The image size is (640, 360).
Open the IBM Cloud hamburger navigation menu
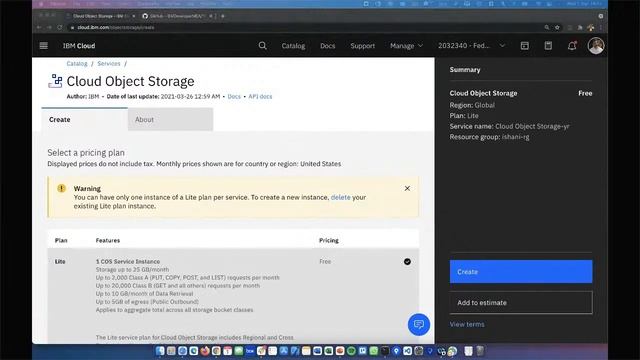[x=44, y=46]
